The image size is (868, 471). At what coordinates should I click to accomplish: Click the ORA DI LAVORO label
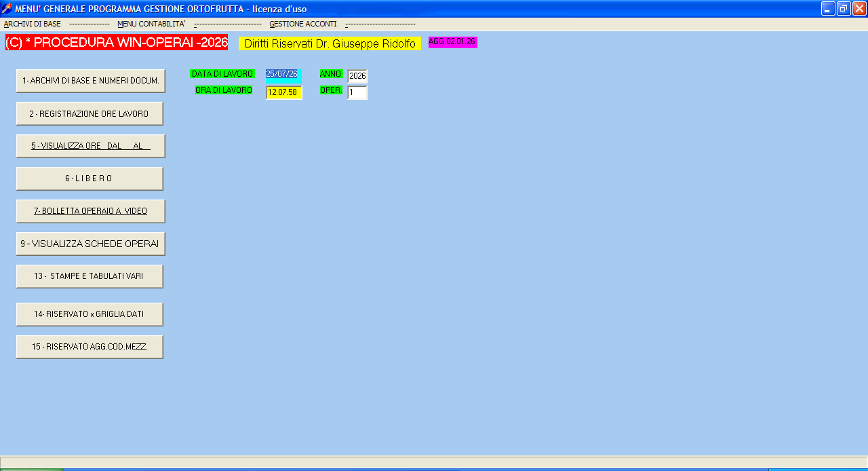[x=224, y=90]
